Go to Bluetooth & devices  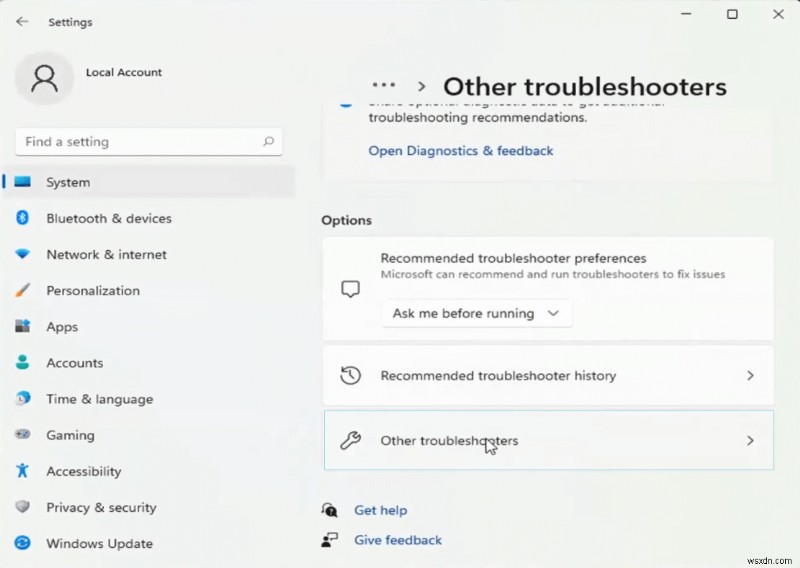[x=149, y=218]
